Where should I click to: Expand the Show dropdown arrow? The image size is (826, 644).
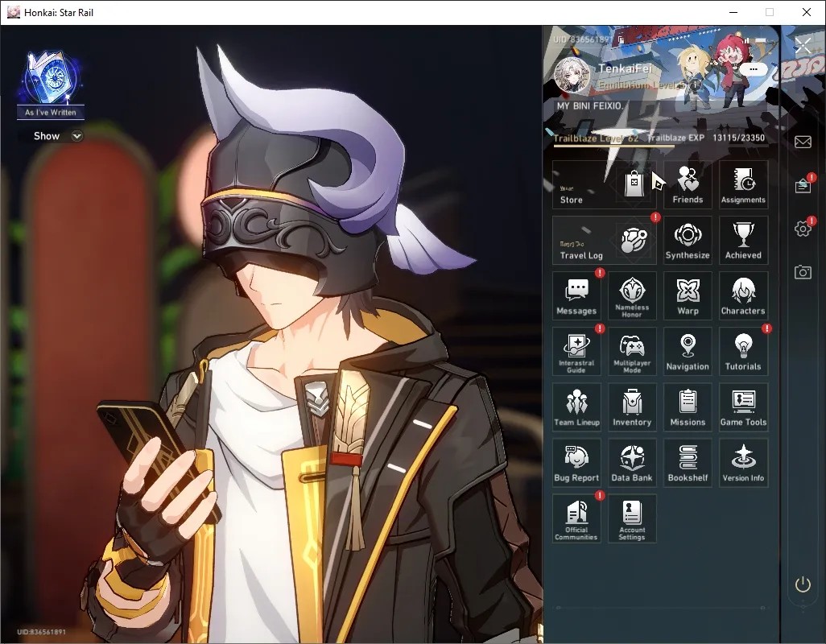77,136
